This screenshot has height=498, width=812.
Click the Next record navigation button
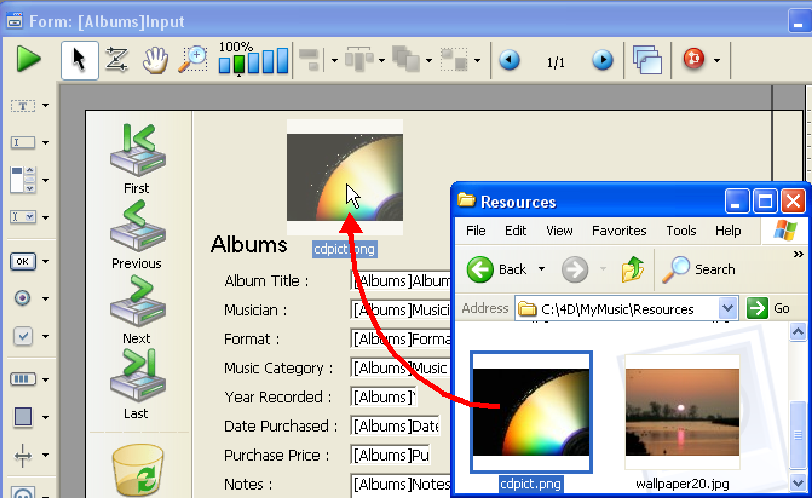click(x=137, y=310)
